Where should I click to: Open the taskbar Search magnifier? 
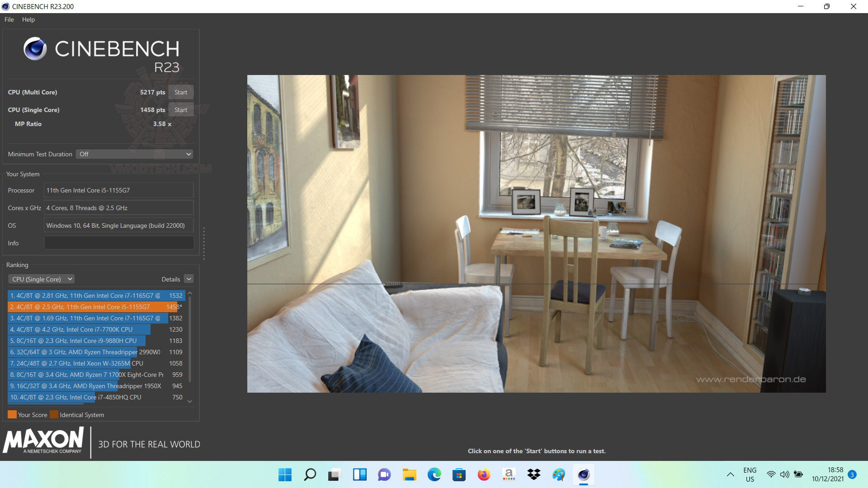[x=310, y=474]
